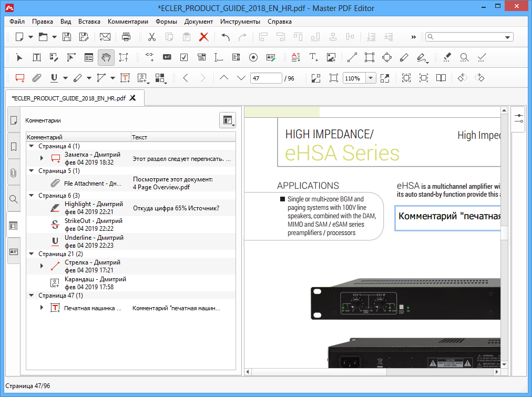
Task: Choose the Edit Text tool
Action: 37,58
